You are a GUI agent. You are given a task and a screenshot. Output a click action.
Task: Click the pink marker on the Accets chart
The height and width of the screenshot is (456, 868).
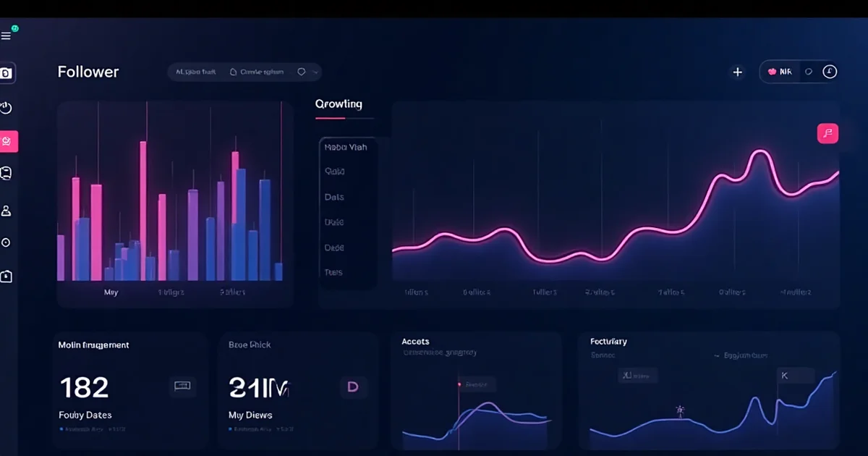tap(459, 384)
